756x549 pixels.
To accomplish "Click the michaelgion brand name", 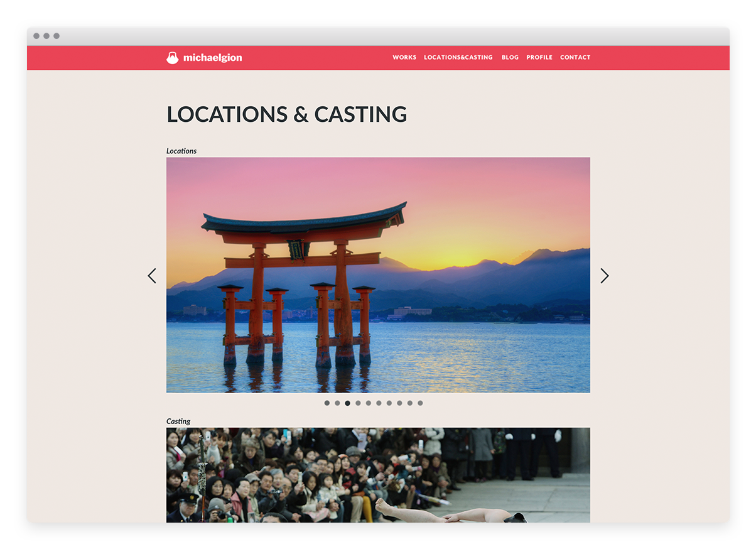I will (212, 58).
